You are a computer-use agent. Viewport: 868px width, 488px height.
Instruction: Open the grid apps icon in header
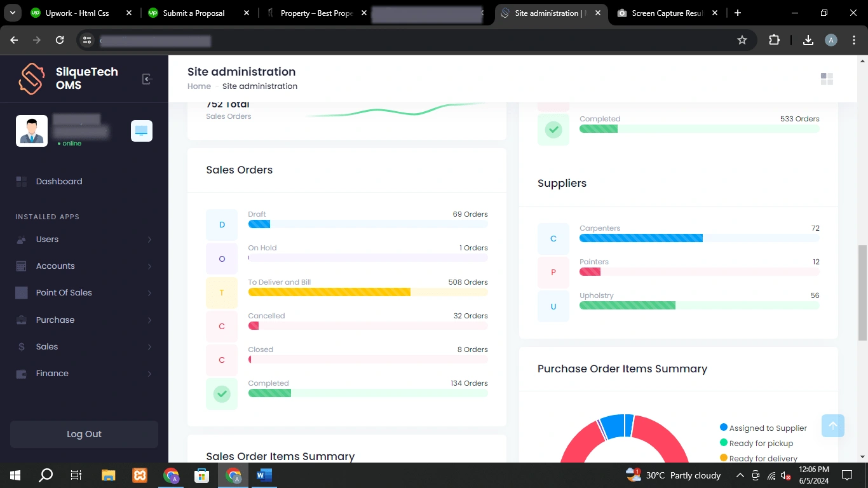(x=827, y=79)
